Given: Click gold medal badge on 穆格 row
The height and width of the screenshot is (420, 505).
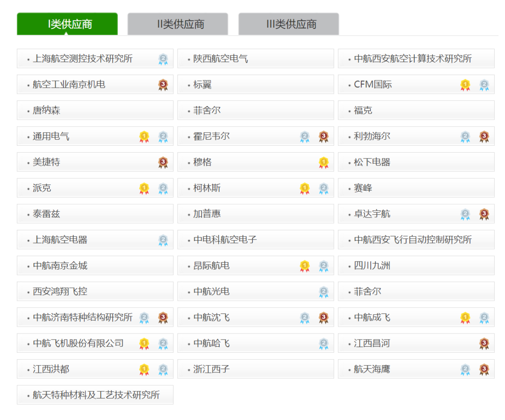Looking at the screenshot, I should pos(324,163).
